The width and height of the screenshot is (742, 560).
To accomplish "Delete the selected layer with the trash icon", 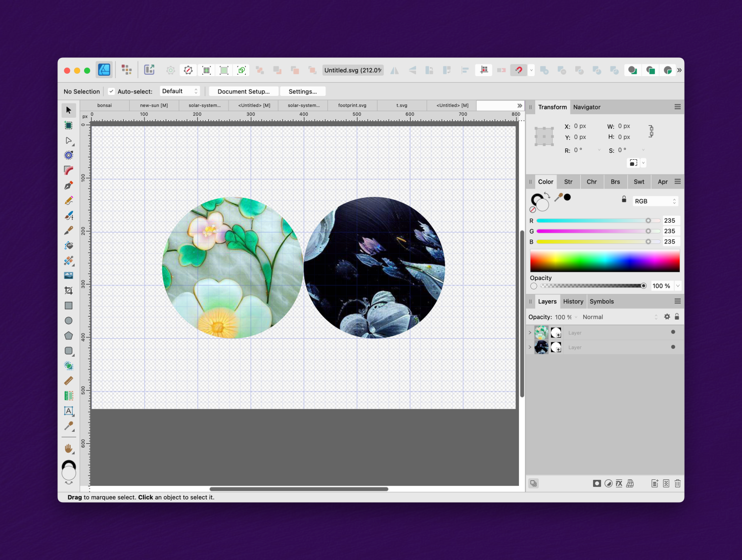I will tap(678, 483).
